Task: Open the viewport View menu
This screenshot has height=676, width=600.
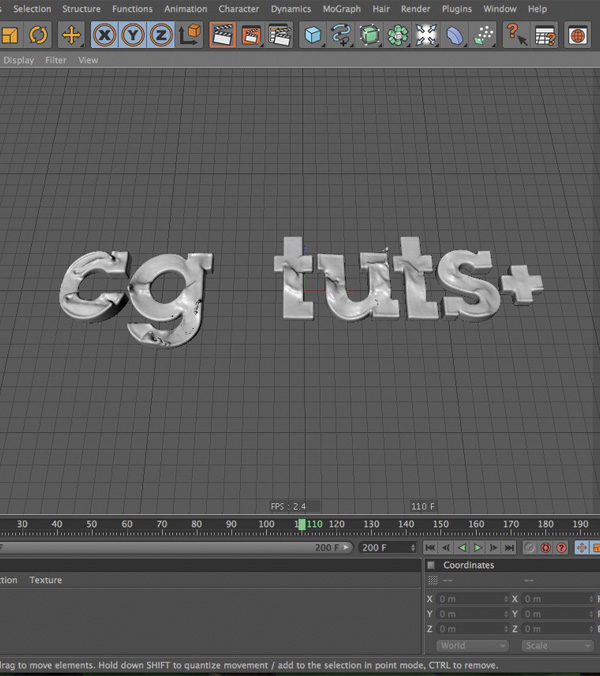Action: click(88, 60)
